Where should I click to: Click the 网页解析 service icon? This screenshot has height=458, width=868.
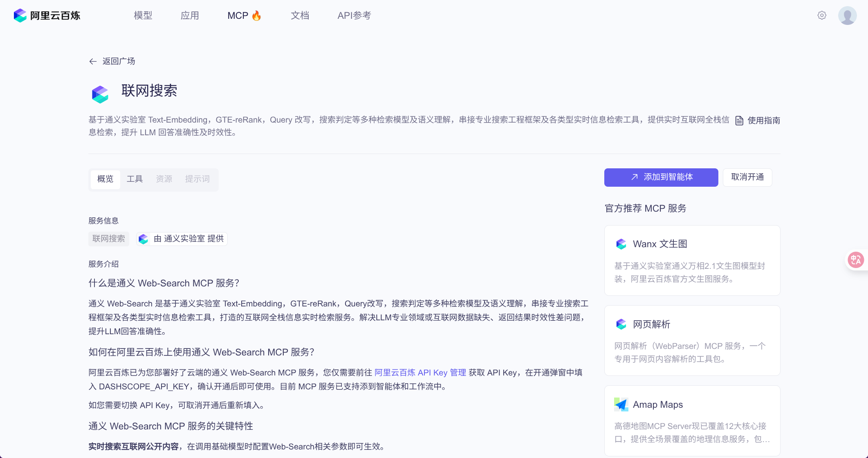(x=621, y=324)
